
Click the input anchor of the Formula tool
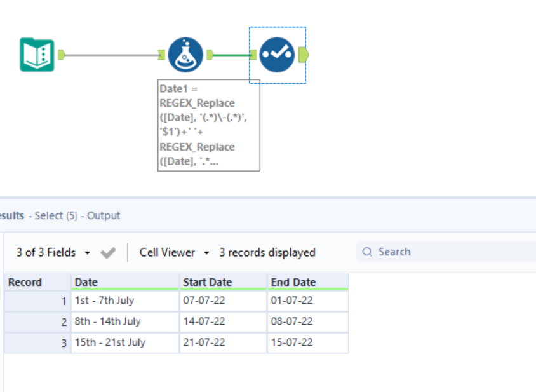click(163, 55)
